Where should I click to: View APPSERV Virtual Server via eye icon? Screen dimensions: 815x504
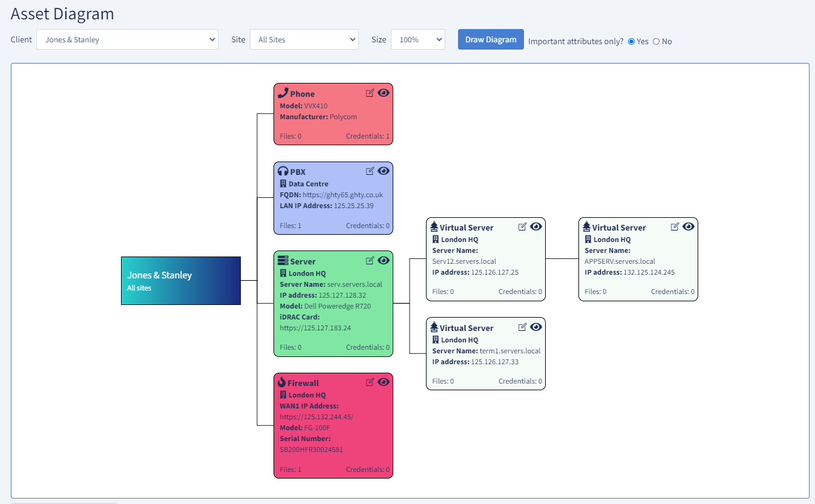pos(689,226)
